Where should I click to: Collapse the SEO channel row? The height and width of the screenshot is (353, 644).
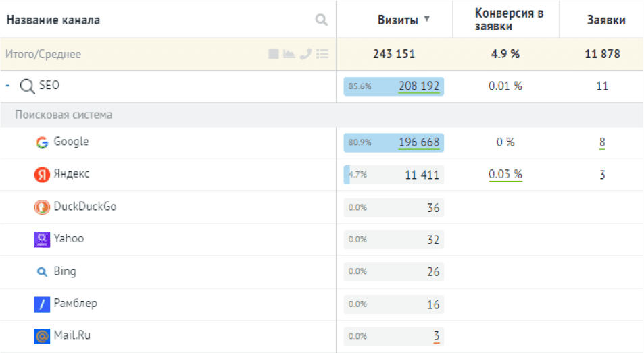click(x=7, y=86)
